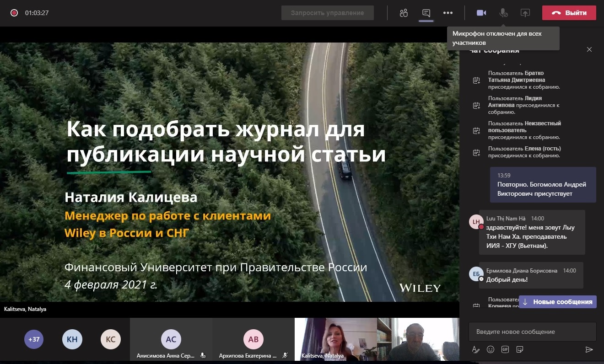604x364 pixels.
Task: Click Luu Thị Nam Hà avatar in chat
Action: click(x=476, y=221)
